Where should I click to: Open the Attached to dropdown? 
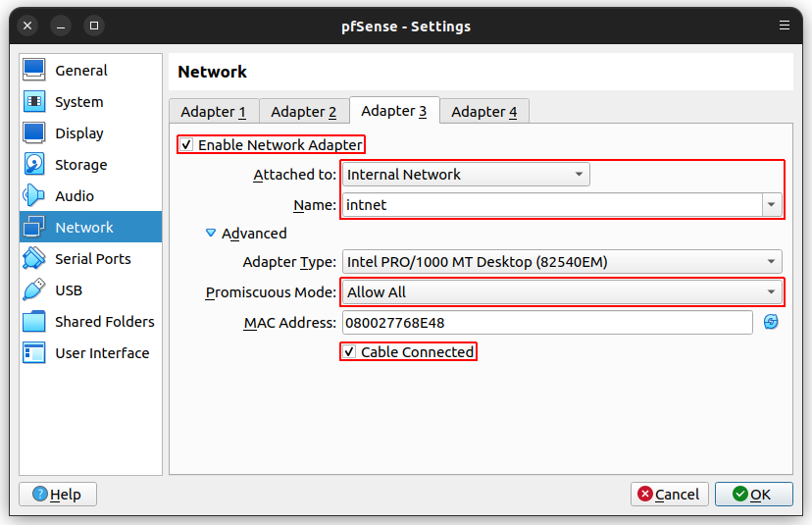(466, 175)
